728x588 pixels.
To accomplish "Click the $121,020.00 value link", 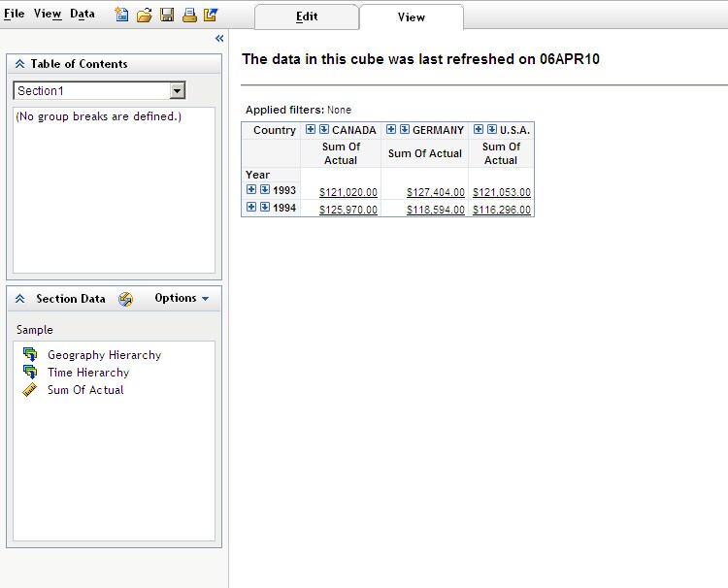I will (347, 193).
